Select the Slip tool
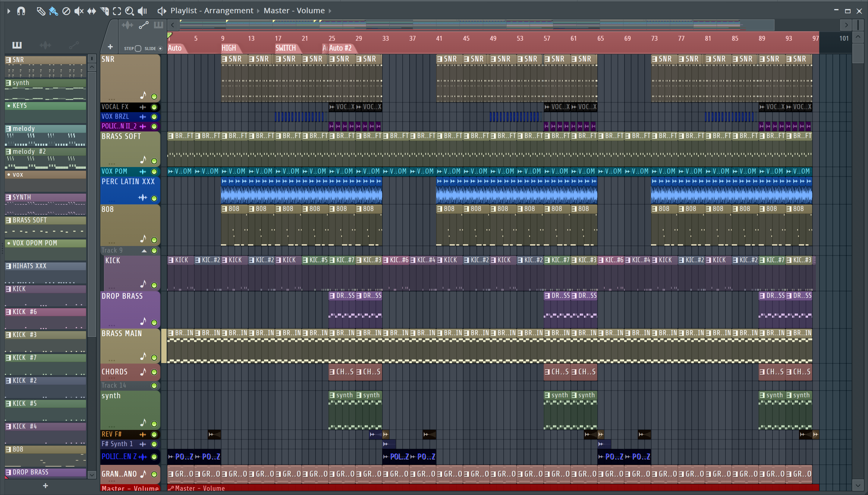The height and width of the screenshot is (495, 868). pos(91,11)
